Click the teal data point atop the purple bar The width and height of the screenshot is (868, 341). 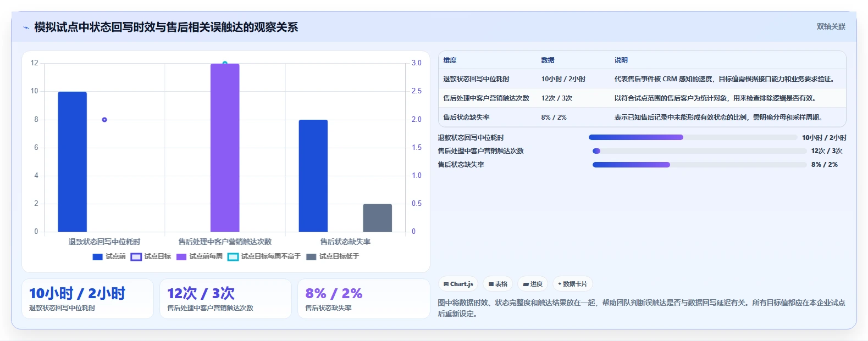pos(225,63)
